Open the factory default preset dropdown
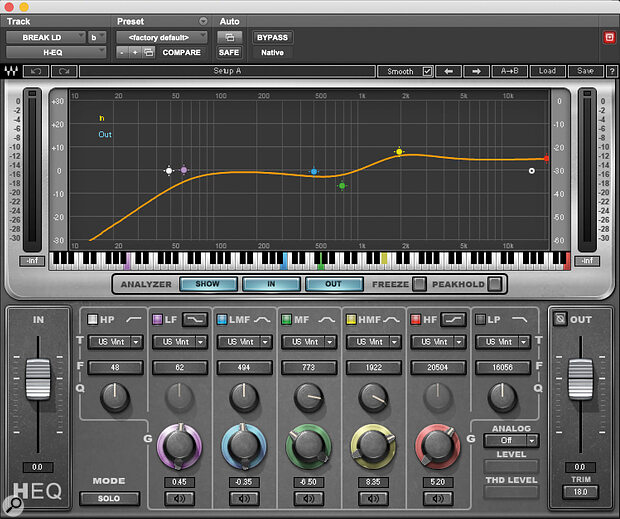Viewport: 620px width, 519px height. coord(162,38)
